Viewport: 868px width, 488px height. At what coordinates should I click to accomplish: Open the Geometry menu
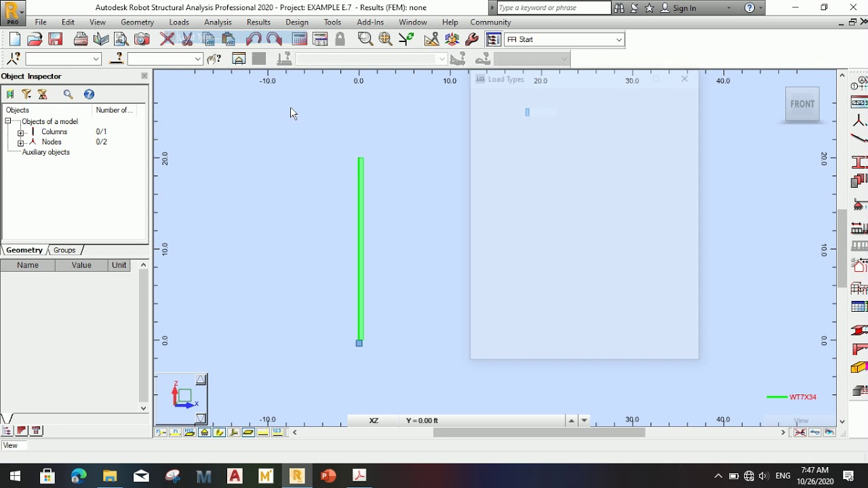coord(138,22)
